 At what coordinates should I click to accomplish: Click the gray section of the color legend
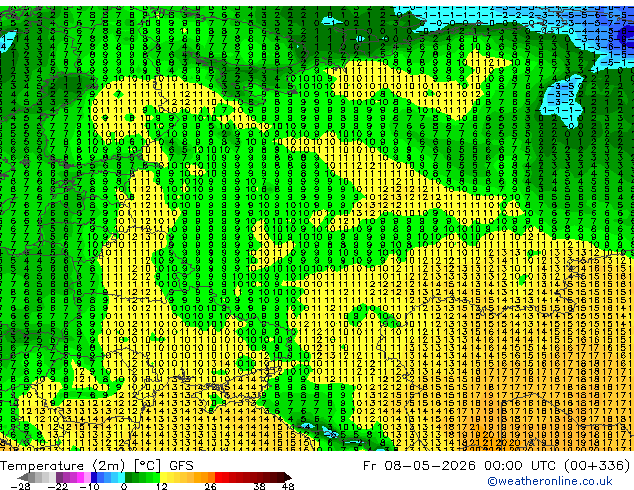(x=36, y=477)
